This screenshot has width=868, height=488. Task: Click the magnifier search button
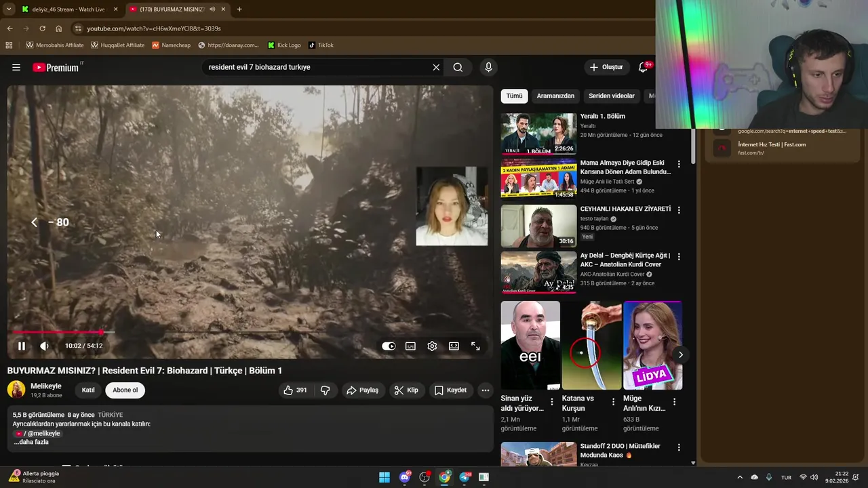[458, 67]
